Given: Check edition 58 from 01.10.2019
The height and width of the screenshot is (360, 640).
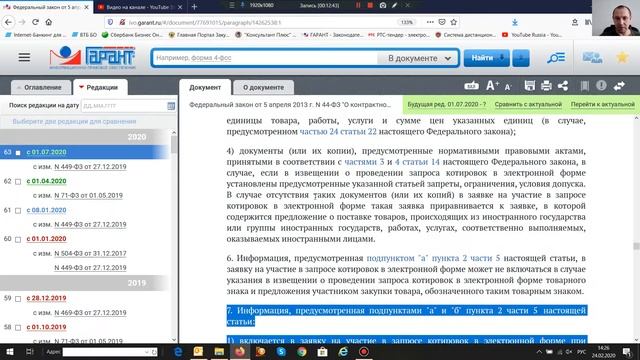Looking at the screenshot, I should pos(18,327).
